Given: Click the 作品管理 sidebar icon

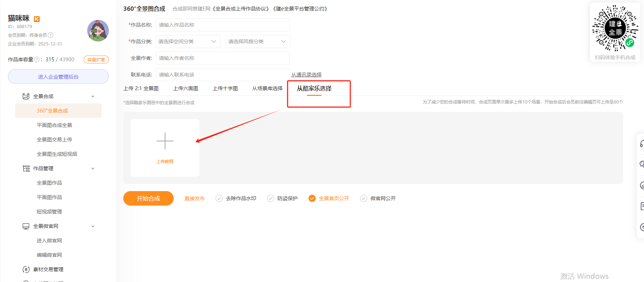Looking at the screenshot, I should pyautogui.click(x=26, y=168).
